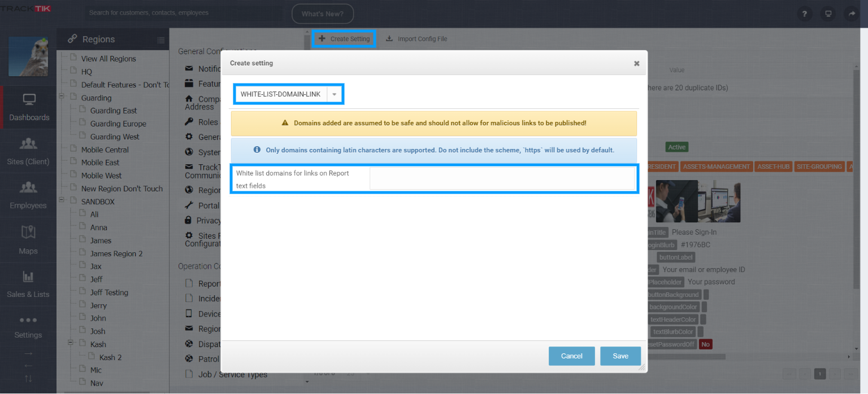Open the WHITE-LIST-DOMAIN-LINK dropdown arrow
Viewport: 868px width, 394px height.
[335, 94]
